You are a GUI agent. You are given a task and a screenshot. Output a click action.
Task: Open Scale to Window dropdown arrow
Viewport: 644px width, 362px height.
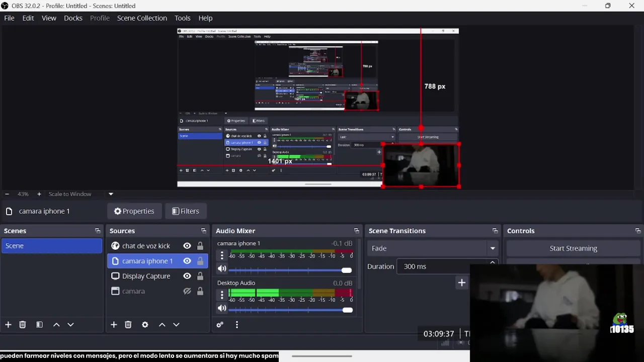click(x=111, y=194)
